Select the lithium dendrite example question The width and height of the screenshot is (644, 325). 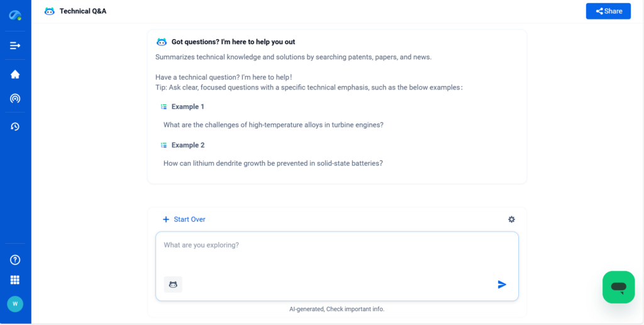point(273,163)
